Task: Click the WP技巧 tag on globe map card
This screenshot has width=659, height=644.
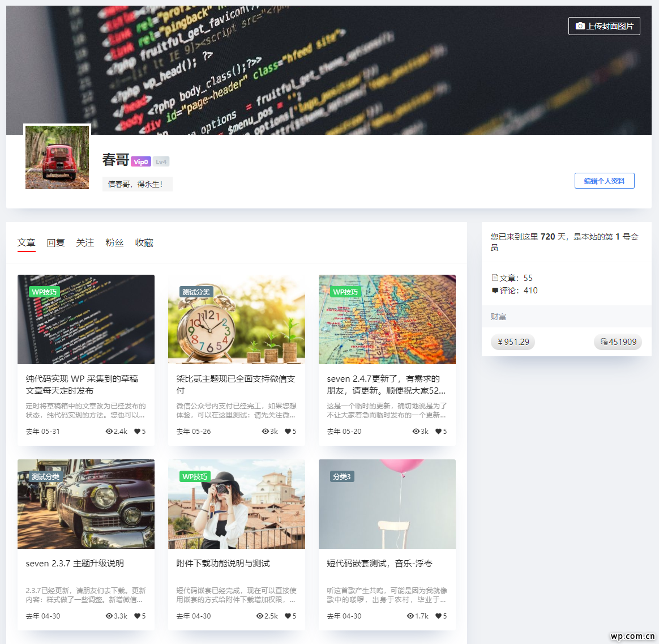Action: tap(345, 292)
